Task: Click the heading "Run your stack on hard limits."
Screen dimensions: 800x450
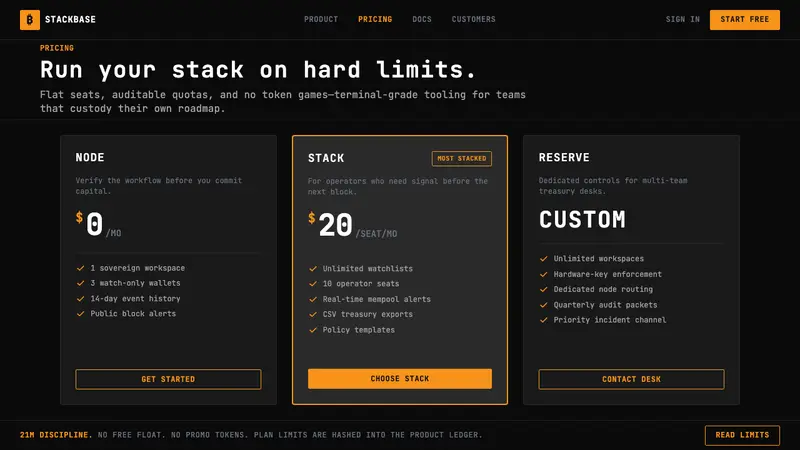Action: [x=258, y=69]
